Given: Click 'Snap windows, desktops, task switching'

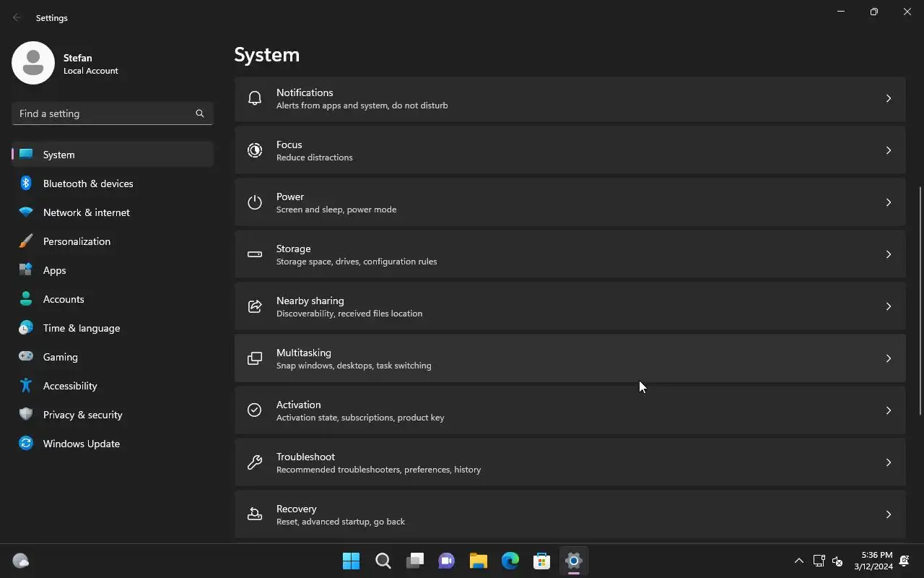Looking at the screenshot, I should coord(354,366).
